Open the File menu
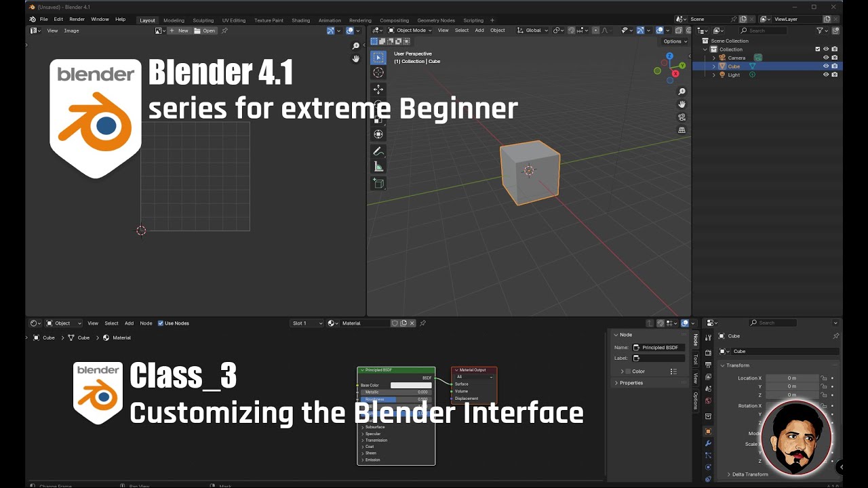Screen dimensions: 868x488 [x=43, y=20]
